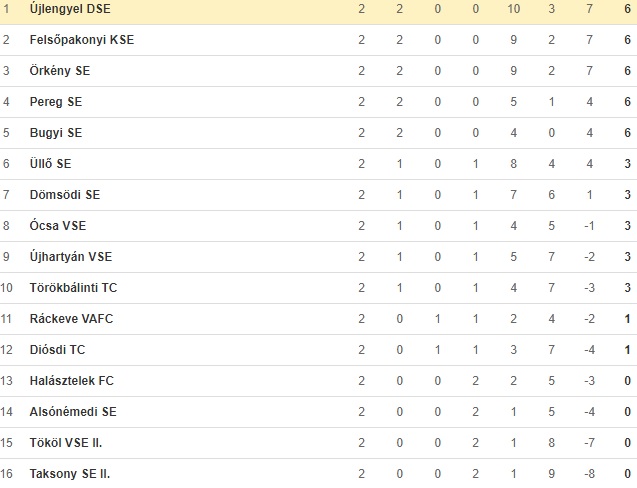Select rank number 10 cell
Screen dimensions: 637x488
tap(6, 288)
